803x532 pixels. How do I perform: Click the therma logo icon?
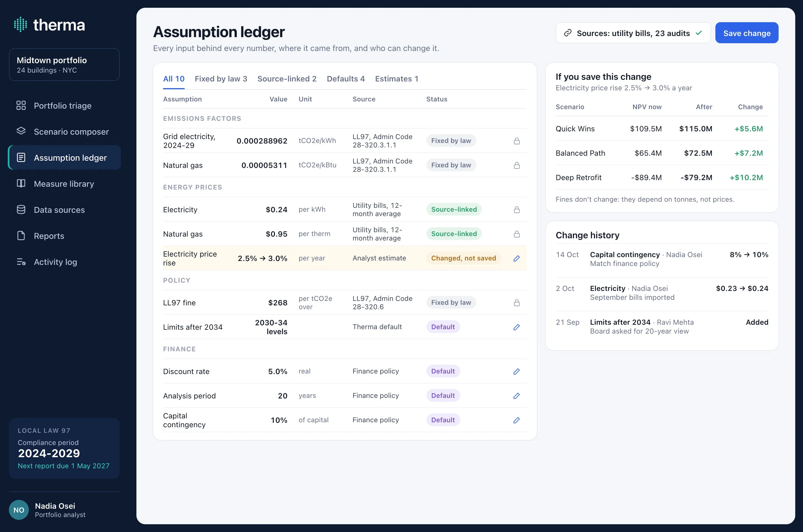20,24
